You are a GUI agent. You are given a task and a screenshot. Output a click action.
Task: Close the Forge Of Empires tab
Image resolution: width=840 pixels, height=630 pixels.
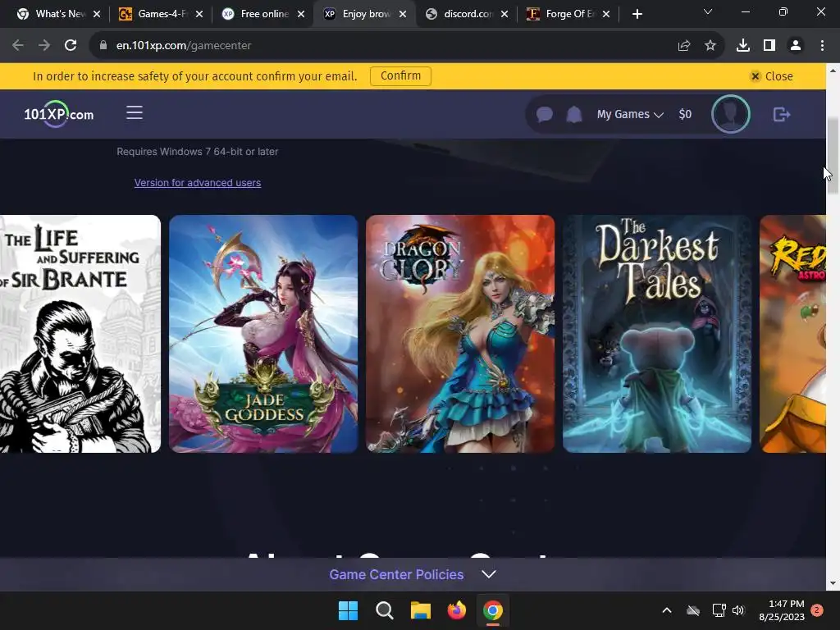606,14
